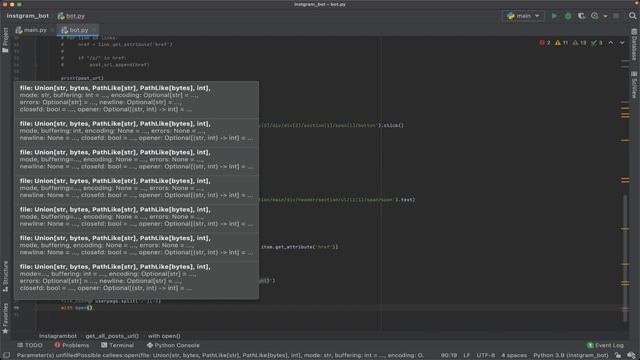Change the 4 spaces indent setting
The width and height of the screenshot is (640, 360).
[x=514, y=356]
